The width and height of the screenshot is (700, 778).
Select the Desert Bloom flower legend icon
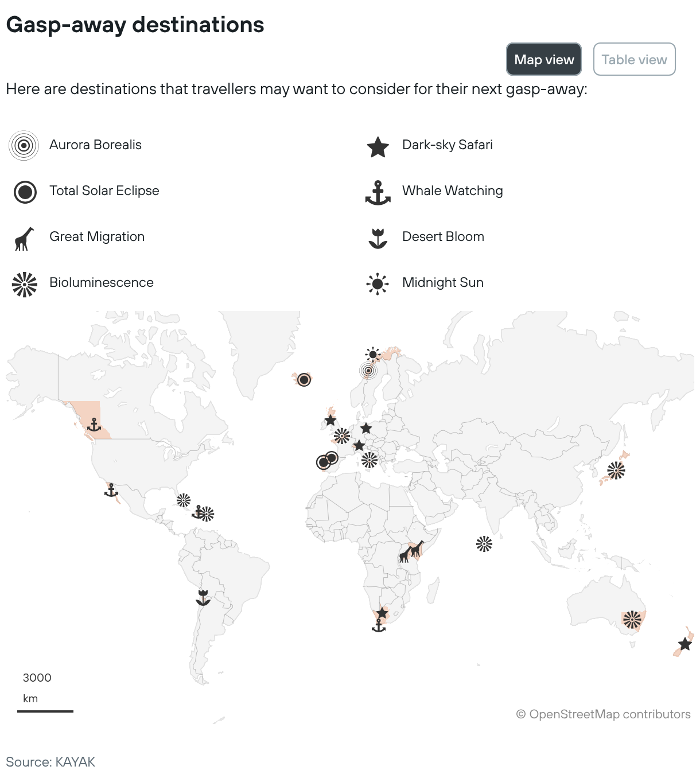tap(378, 238)
